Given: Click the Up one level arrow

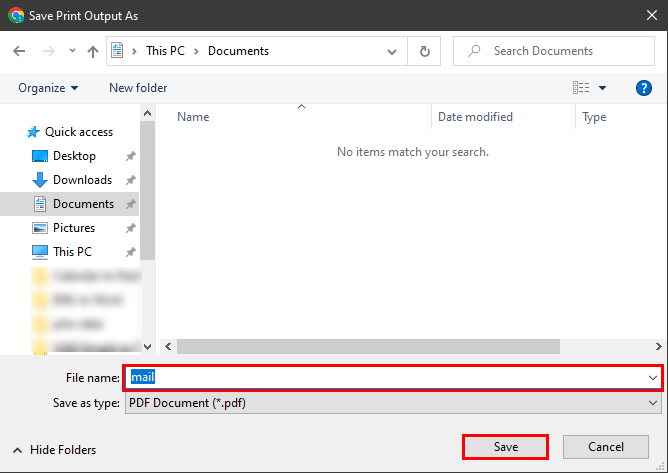Looking at the screenshot, I should click(x=93, y=51).
